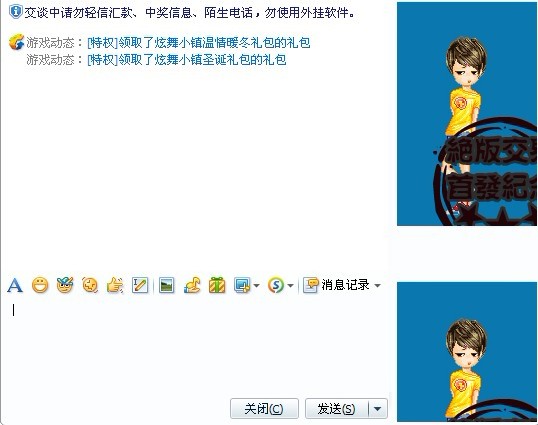Click into the message input field

tap(196, 346)
